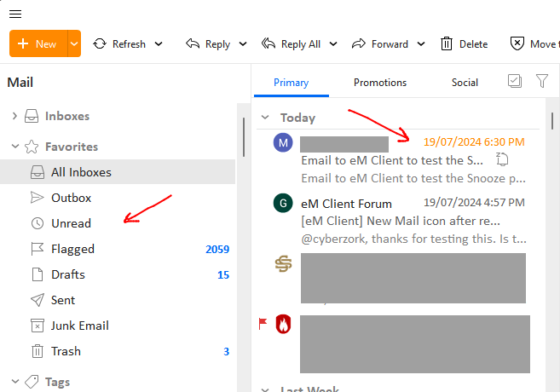560x392 pixels.
Task: Open the Unread folder
Action: (118, 223)
